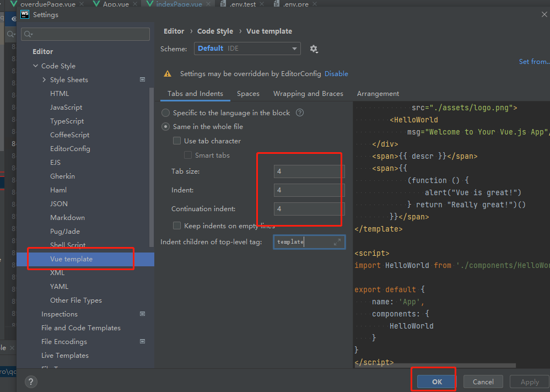Expand the Style Sheets tree item
Viewport: 550px width, 392px height.
coord(45,79)
